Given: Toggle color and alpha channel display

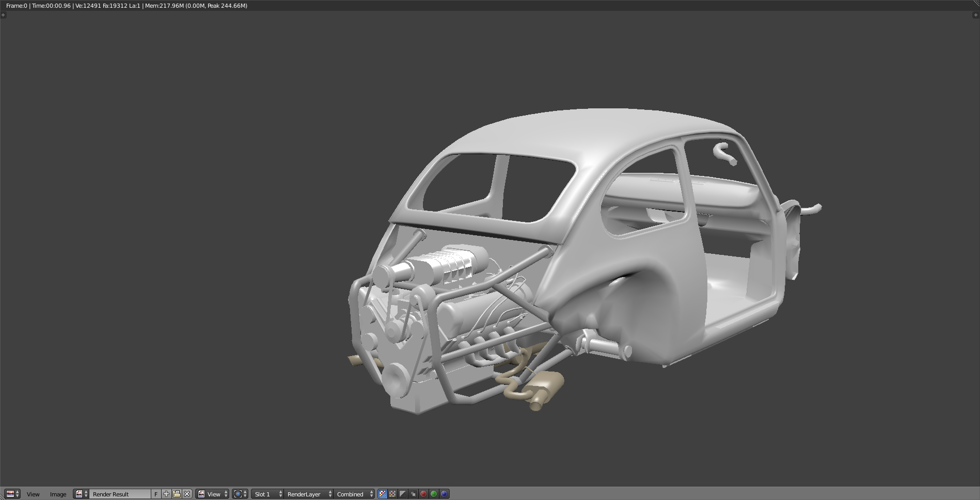Looking at the screenshot, I should pyautogui.click(x=383, y=494).
